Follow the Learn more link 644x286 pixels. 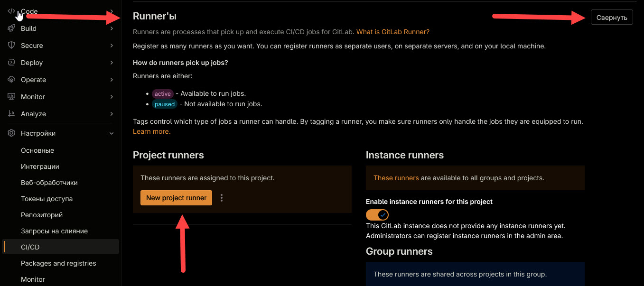click(x=151, y=131)
